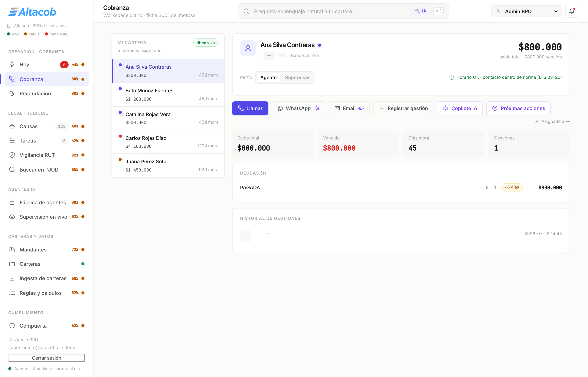The height and width of the screenshot is (377, 588).
Task: Click the Llamar call button
Action: [x=250, y=108]
